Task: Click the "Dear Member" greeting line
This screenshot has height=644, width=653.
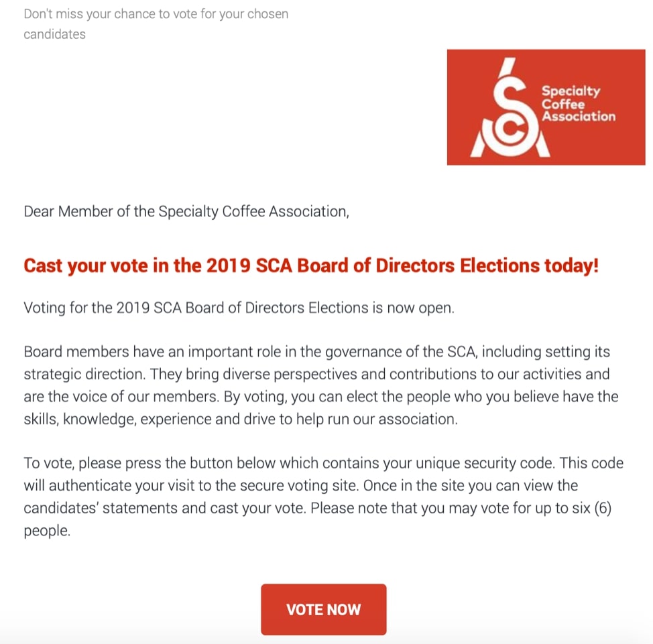Action: [186, 212]
